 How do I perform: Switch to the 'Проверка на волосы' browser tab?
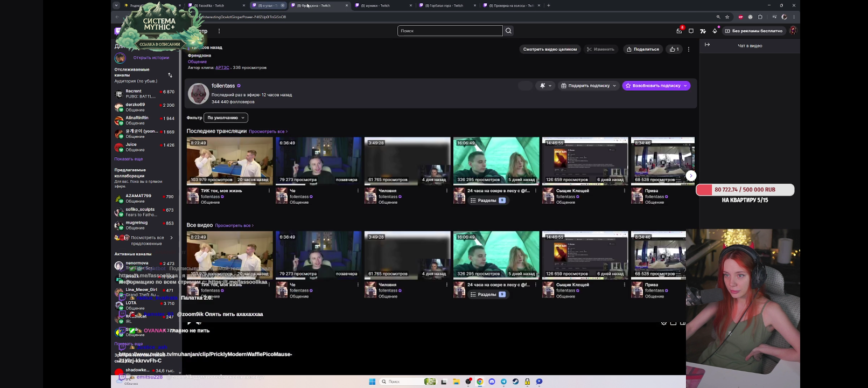[x=512, y=5]
